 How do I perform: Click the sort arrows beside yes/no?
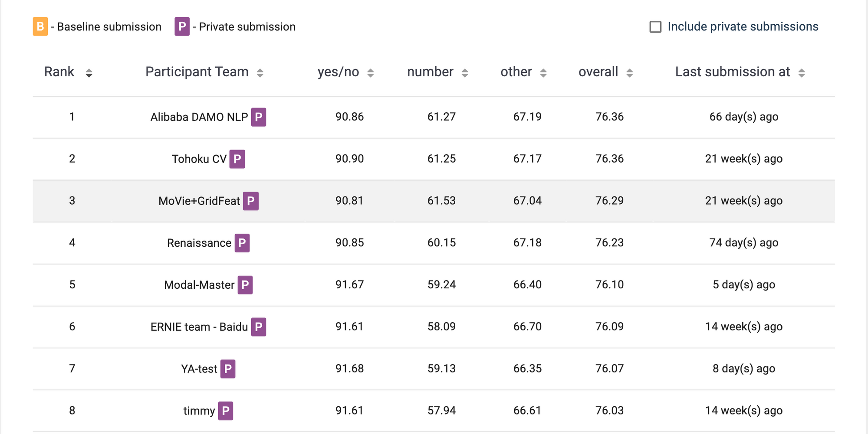pos(370,72)
